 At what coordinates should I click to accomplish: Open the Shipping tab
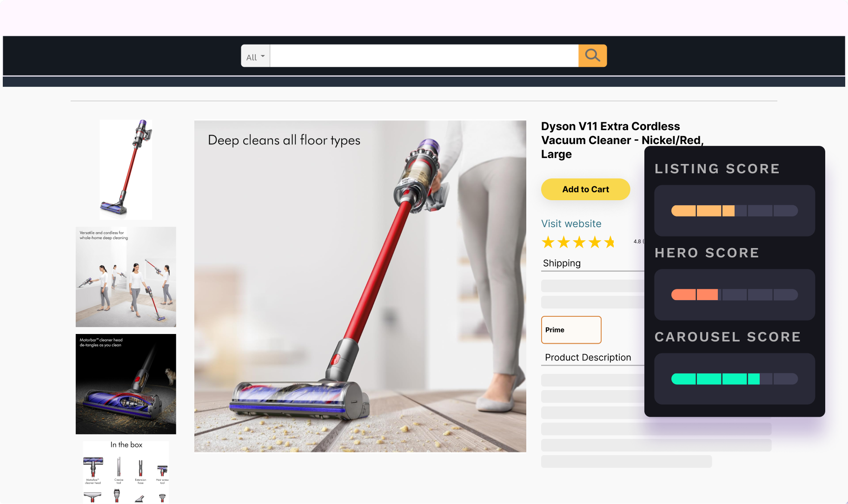[x=562, y=263]
